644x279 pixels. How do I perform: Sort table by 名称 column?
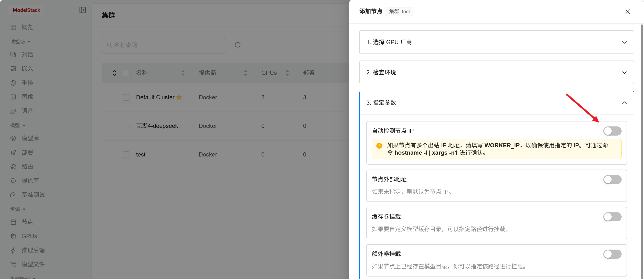183,73
